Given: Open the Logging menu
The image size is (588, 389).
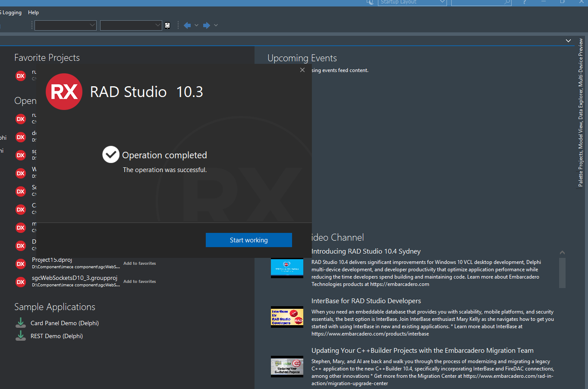Looking at the screenshot, I should pyautogui.click(x=11, y=13).
